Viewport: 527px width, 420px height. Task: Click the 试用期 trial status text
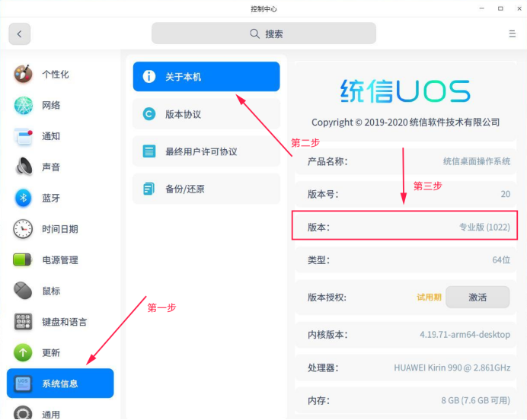[x=429, y=297]
